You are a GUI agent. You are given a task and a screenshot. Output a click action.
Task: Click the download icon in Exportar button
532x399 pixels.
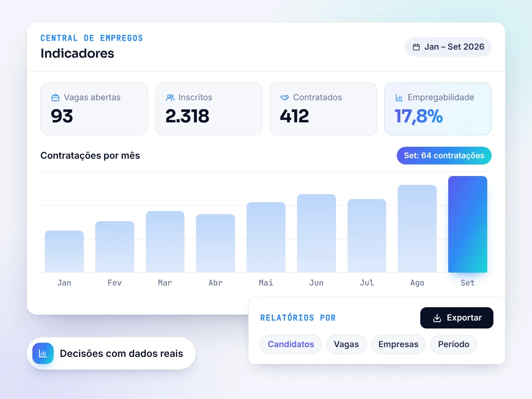click(437, 318)
